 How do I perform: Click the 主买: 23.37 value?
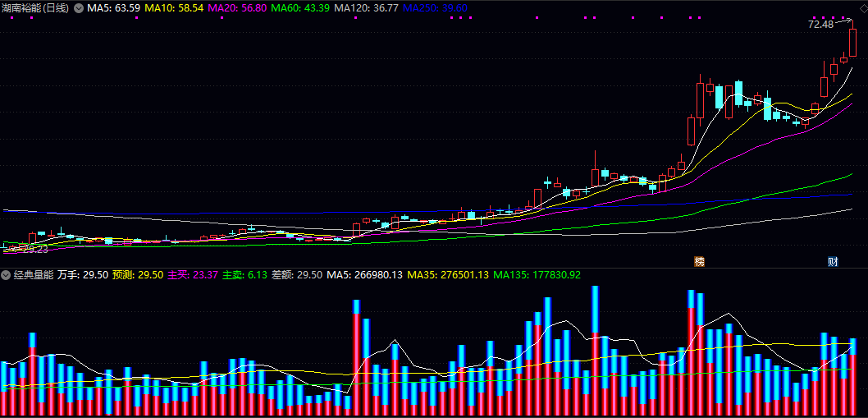click(193, 274)
